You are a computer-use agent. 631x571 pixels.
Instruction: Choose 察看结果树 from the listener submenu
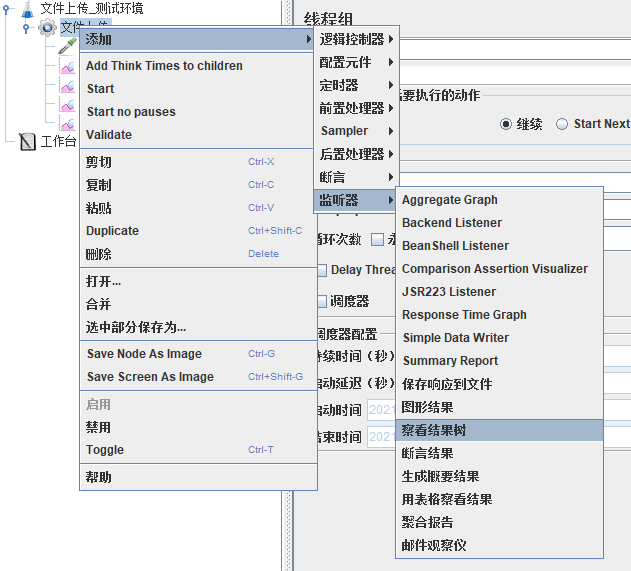tap(434, 430)
